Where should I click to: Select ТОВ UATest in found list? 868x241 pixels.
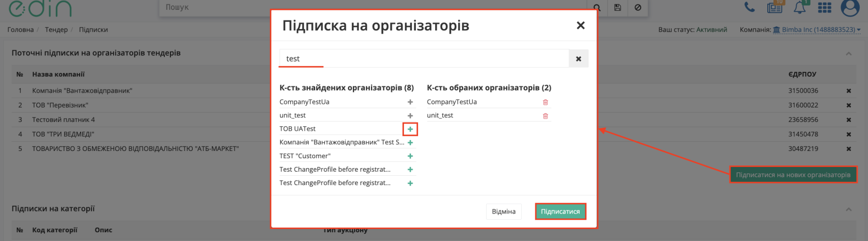298,129
